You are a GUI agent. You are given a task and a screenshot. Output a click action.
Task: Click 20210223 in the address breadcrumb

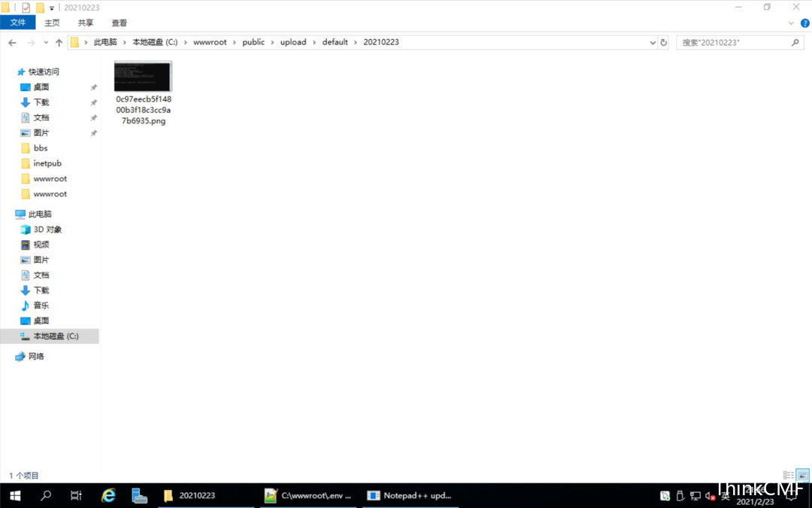[x=381, y=42]
